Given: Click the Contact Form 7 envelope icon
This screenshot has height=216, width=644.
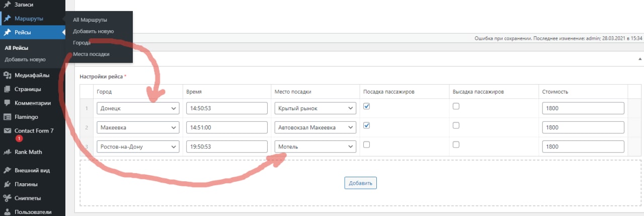Looking at the screenshot, I should [x=7, y=130].
